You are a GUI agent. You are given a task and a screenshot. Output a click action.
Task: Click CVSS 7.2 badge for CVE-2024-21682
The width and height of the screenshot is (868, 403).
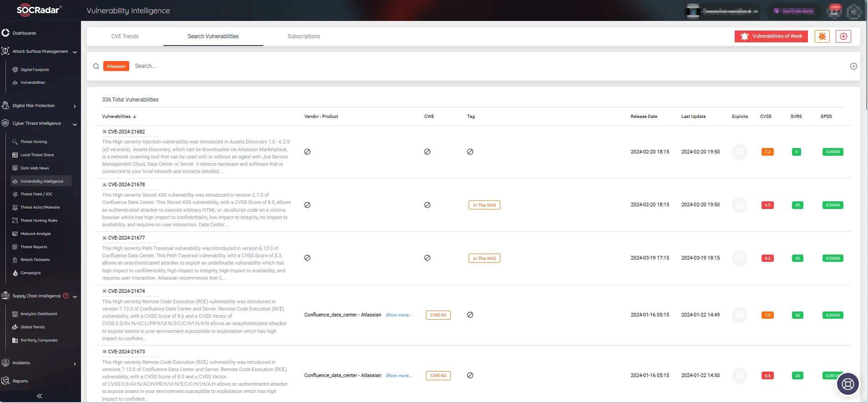pos(767,152)
